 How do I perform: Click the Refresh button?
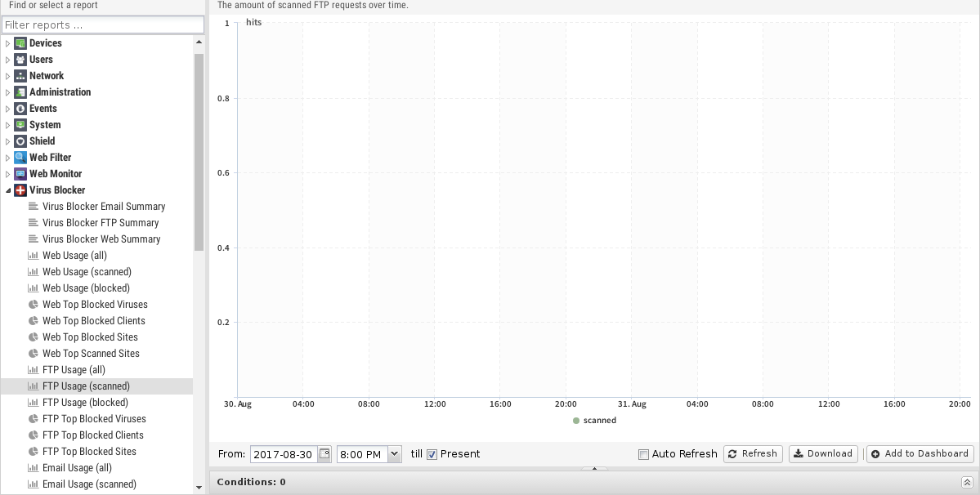click(753, 454)
